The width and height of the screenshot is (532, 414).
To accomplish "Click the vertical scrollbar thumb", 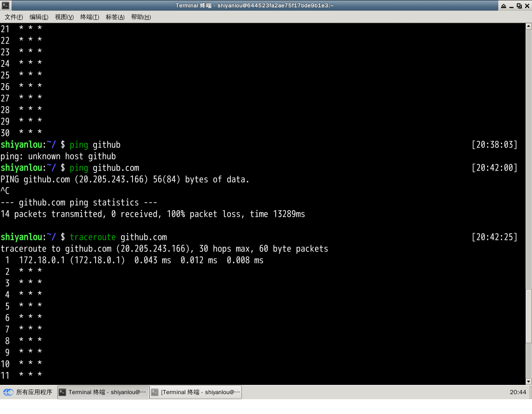I will [x=529, y=316].
